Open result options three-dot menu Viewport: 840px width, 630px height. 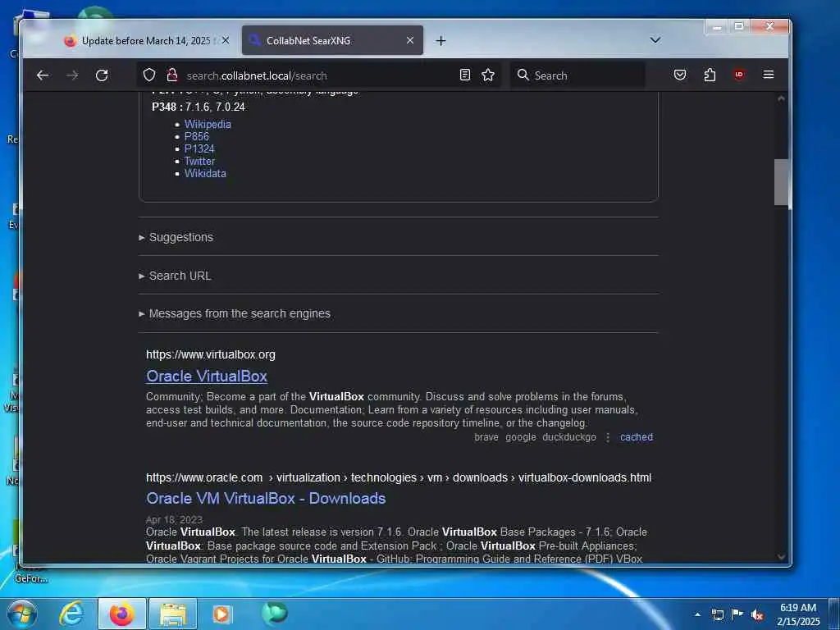[608, 437]
